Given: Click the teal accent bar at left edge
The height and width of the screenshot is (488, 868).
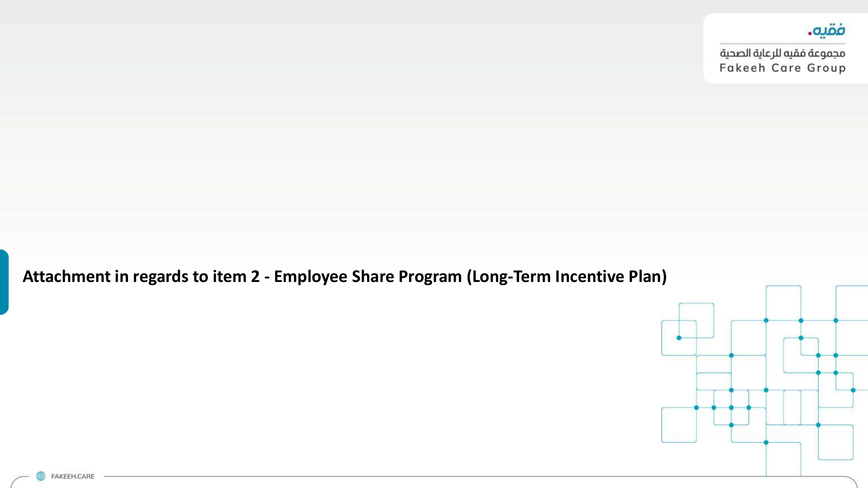Looking at the screenshot, I should (x=4, y=282).
